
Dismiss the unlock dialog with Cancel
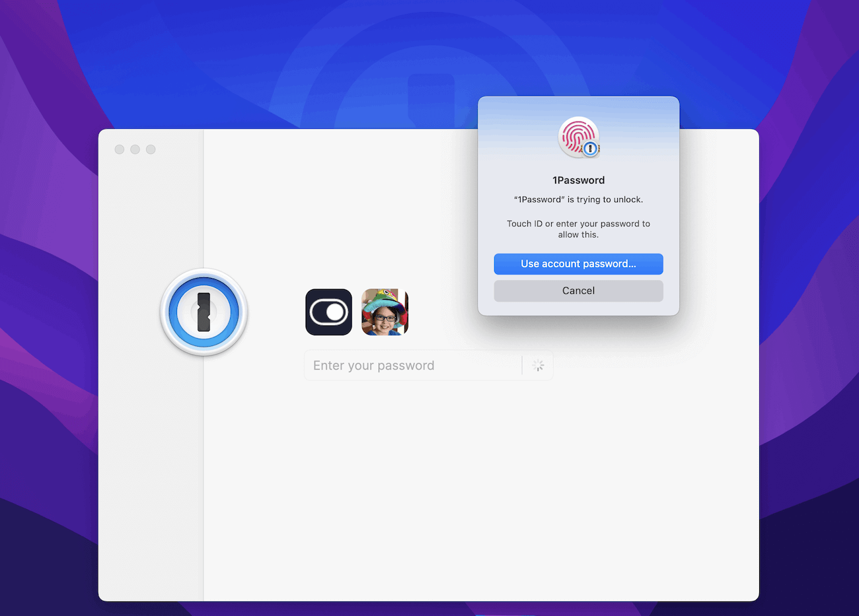578,291
